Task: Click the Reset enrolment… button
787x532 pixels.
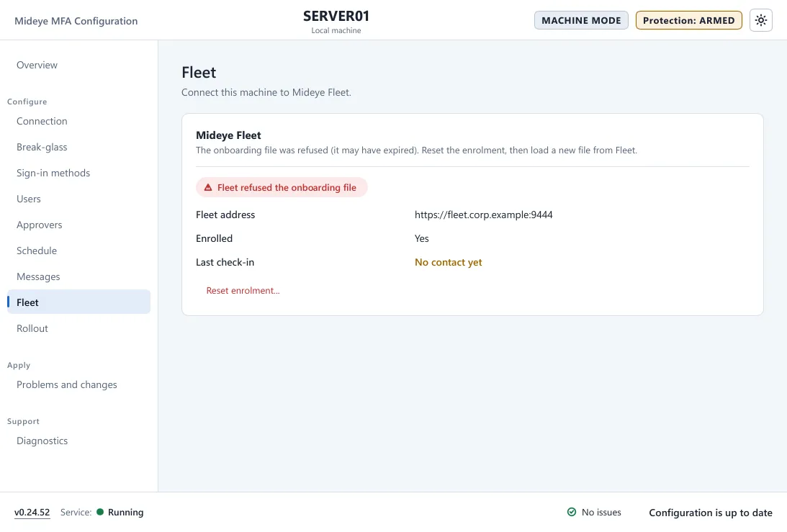Action: [x=243, y=291]
